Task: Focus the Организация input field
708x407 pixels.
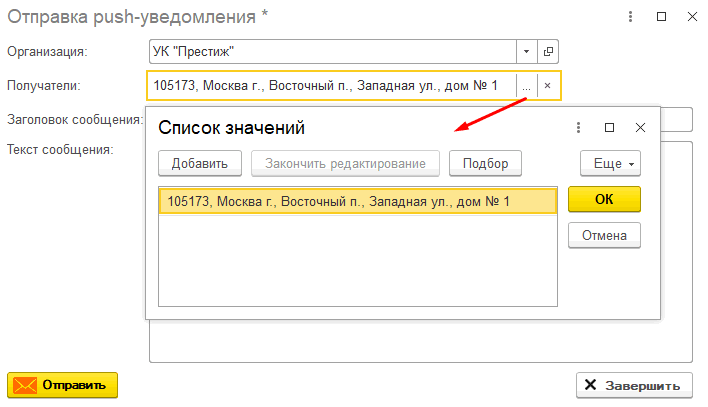Action: 330,51
